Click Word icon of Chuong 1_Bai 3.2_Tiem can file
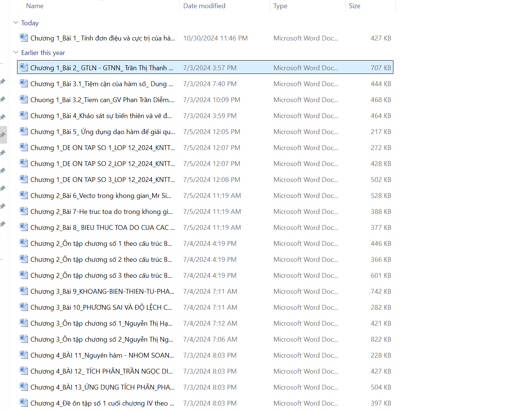Image resolution: width=532 pixels, height=410 pixels. point(24,99)
